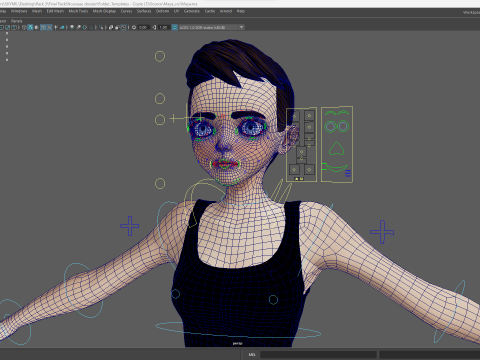Toggle X-ray display icon
This screenshot has width=480, height=360.
[x=111, y=27]
